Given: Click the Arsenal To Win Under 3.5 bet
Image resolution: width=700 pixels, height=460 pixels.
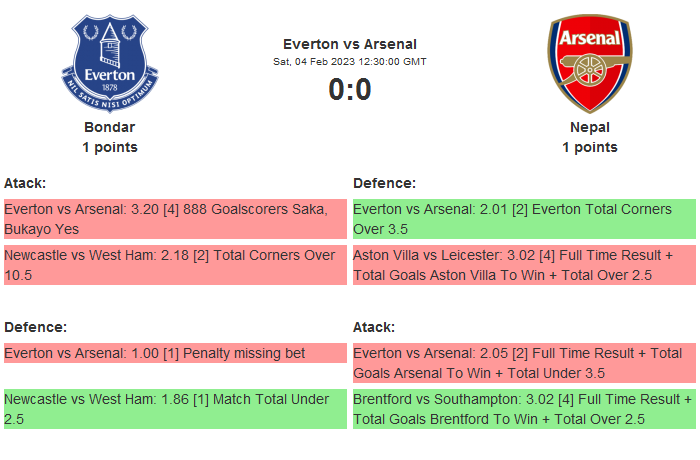Looking at the screenshot, I should 524,363.
